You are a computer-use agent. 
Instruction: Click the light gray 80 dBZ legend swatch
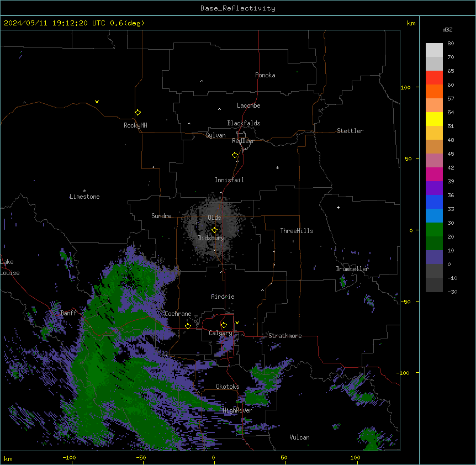[x=434, y=50]
